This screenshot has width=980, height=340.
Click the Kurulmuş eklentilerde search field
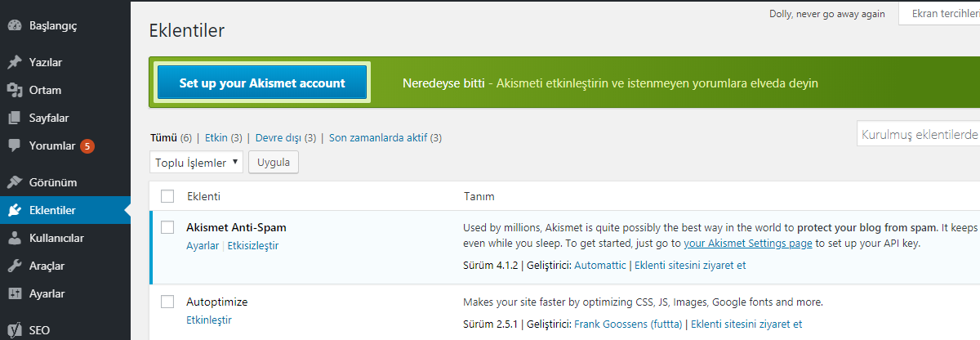pos(918,135)
